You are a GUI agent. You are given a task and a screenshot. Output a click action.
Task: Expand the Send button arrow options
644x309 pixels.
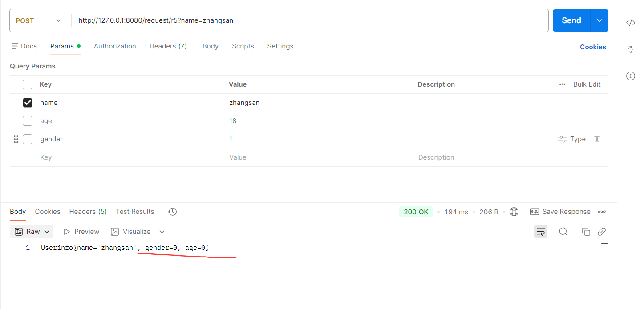coord(599,20)
